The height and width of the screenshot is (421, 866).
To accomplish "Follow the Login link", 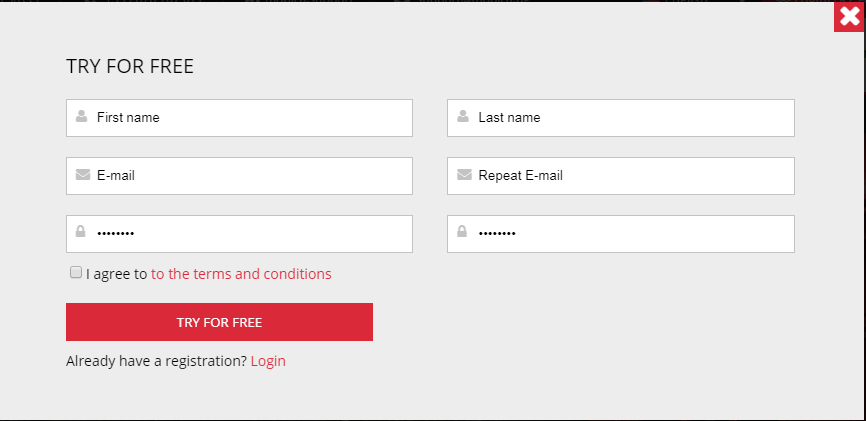I will point(268,361).
